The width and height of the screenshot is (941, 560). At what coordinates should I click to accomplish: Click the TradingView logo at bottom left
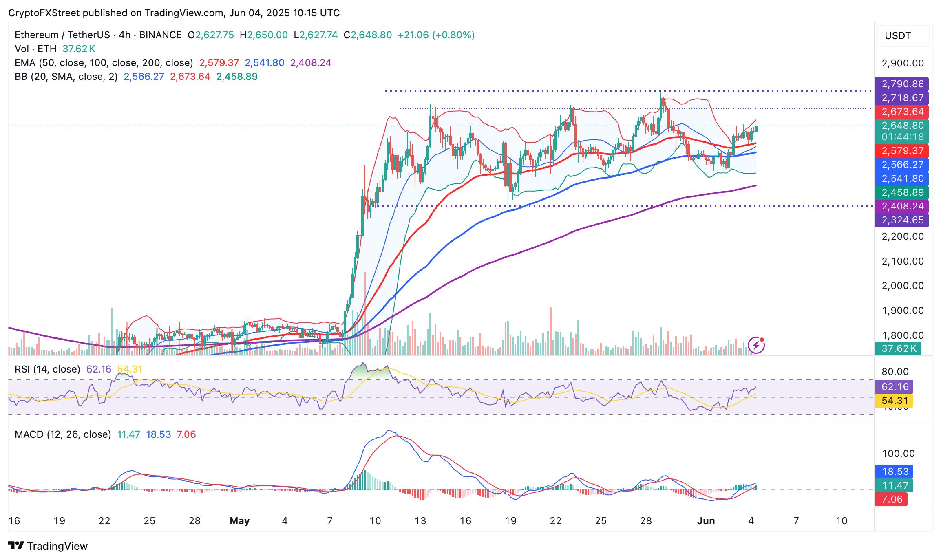coord(48,546)
